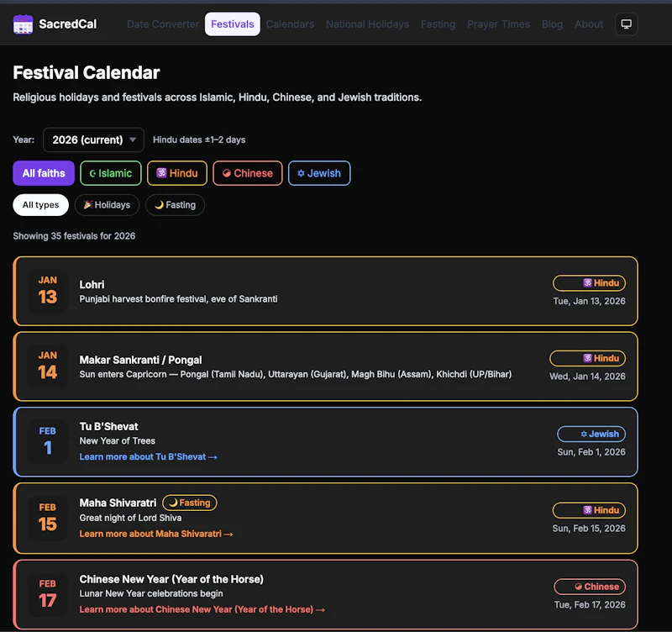Click 'Lunar New Year celebrations begin' description
Screen dimensions: 672x632
click(x=151, y=593)
